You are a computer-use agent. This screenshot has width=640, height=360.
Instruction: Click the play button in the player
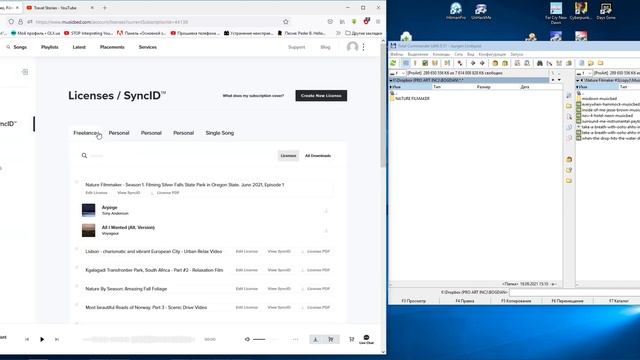coord(42,339)
